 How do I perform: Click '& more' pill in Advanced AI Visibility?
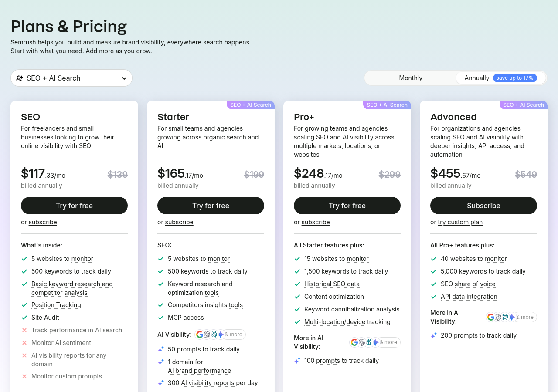point(525,317)
